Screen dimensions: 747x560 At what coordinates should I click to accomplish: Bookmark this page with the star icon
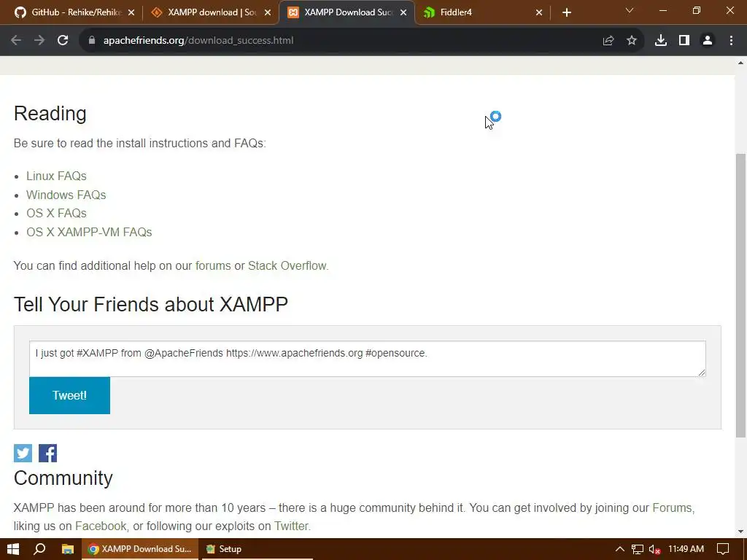pos(632,41)
